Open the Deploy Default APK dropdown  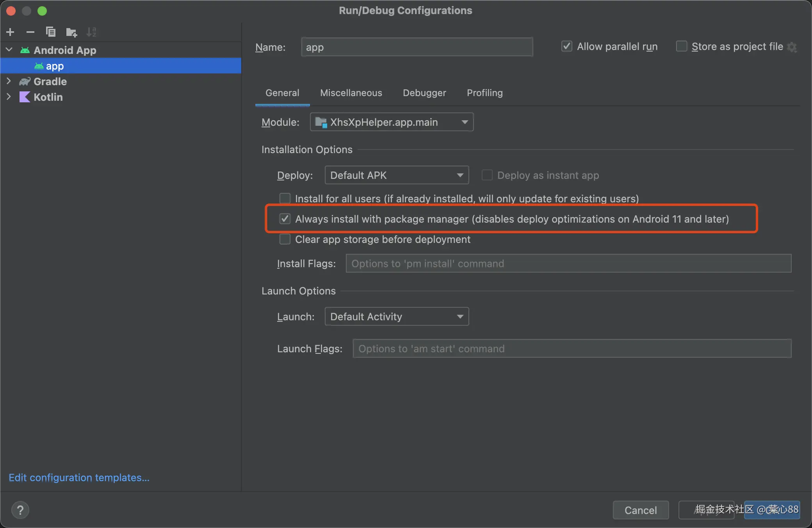click(x=397, y=175)
